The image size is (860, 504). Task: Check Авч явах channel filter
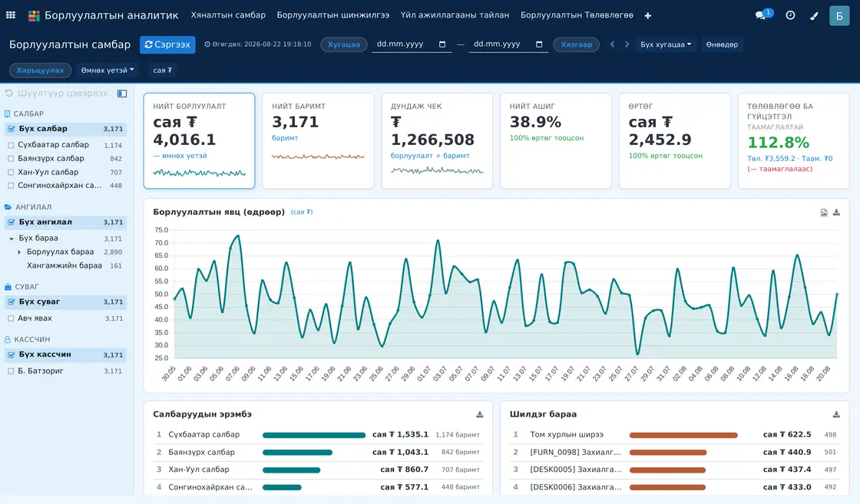(11, 318)
